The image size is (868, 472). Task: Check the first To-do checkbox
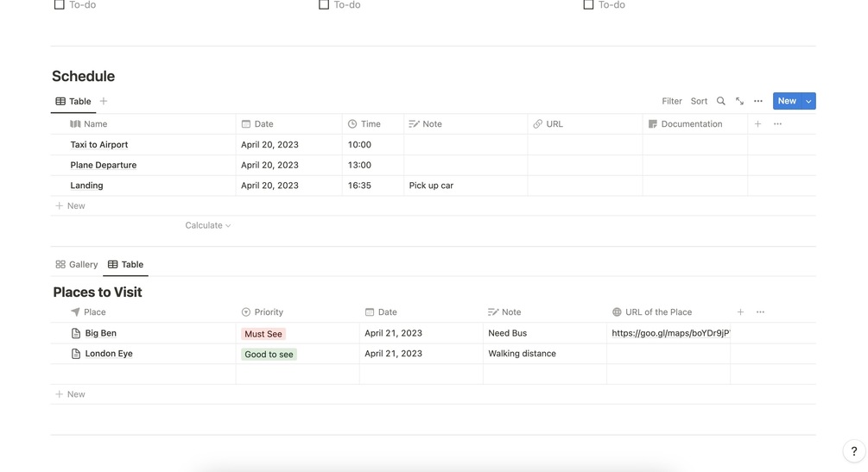pos(60,5)
